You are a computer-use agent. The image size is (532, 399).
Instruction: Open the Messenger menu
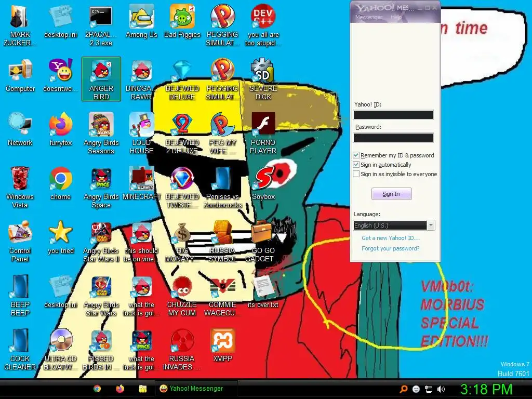(368, 17)
